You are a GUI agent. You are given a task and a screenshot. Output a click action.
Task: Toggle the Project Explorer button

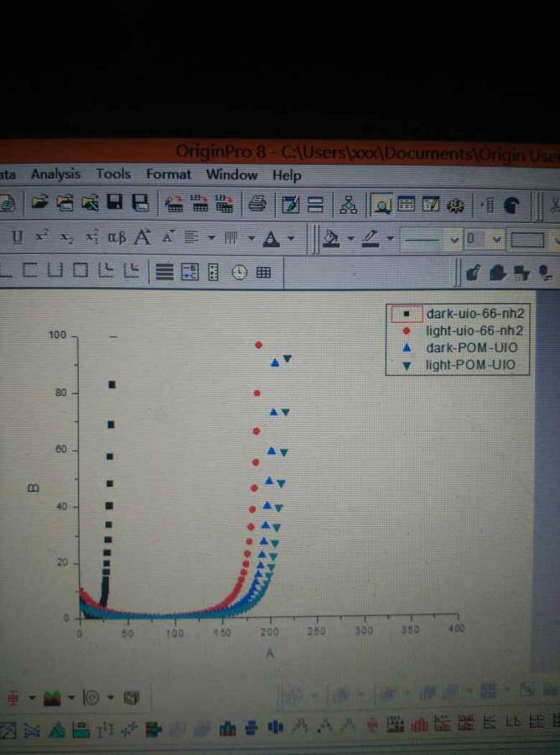pos(382,206)
